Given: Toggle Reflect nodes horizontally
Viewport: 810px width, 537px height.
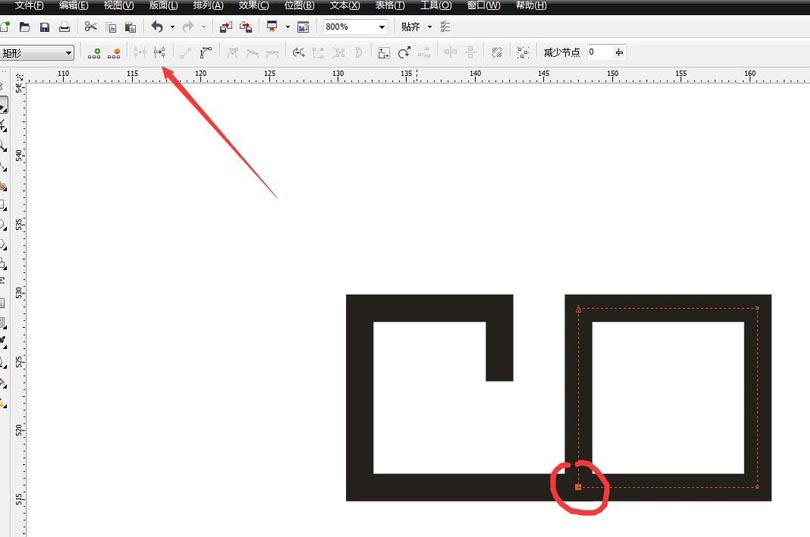Looking at the screenshot, I should (450, 52).
